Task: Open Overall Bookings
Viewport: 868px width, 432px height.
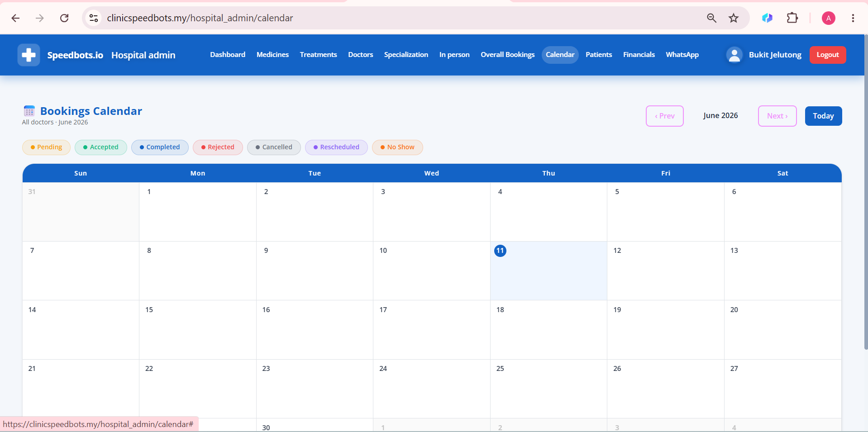Action: [507, 55]
